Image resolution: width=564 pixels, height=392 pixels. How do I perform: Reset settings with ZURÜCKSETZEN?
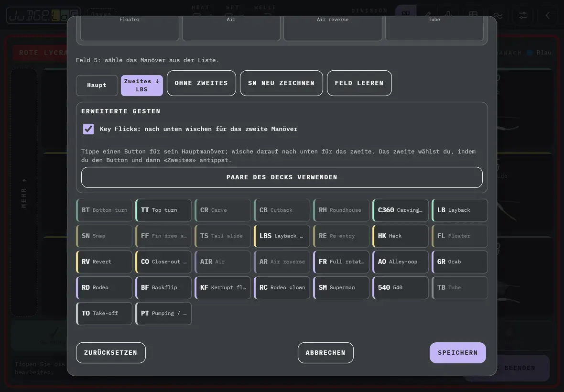click(111, 353)
